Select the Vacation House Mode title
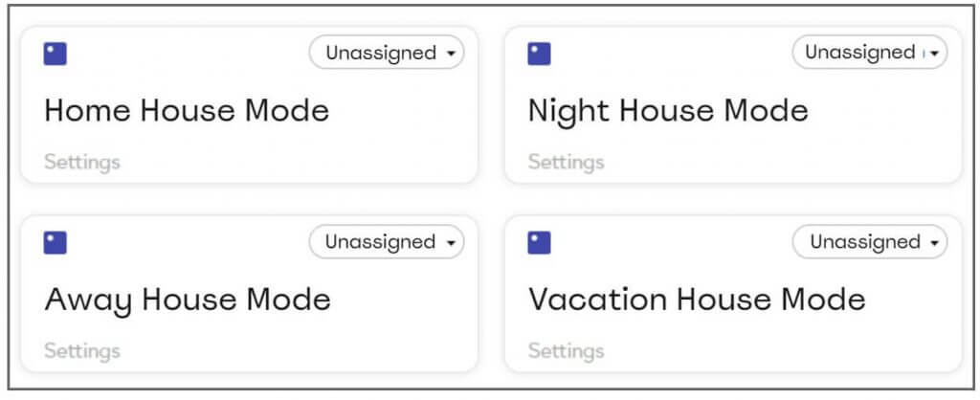The height and width of the screenshot is (400, 980). pyautogui.click(x=697, y=300)
